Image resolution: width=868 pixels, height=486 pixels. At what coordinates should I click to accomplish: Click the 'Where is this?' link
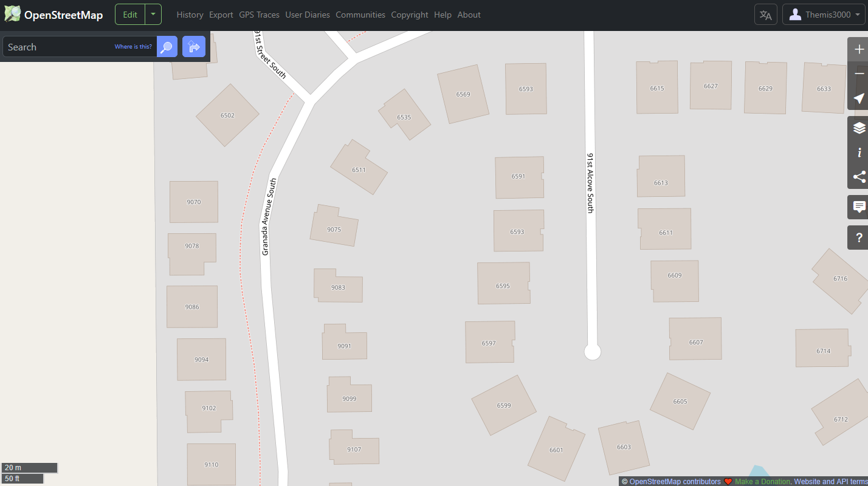tap(133, 47)
